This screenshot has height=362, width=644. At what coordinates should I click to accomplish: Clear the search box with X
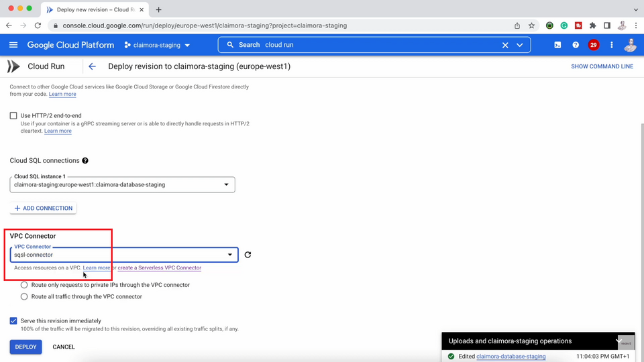coord(505,45)
